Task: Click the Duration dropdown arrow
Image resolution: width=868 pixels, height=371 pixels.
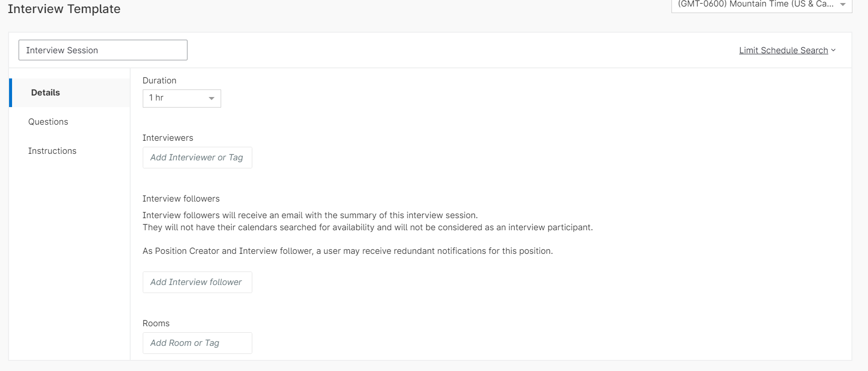Action: tap(212, 99)
